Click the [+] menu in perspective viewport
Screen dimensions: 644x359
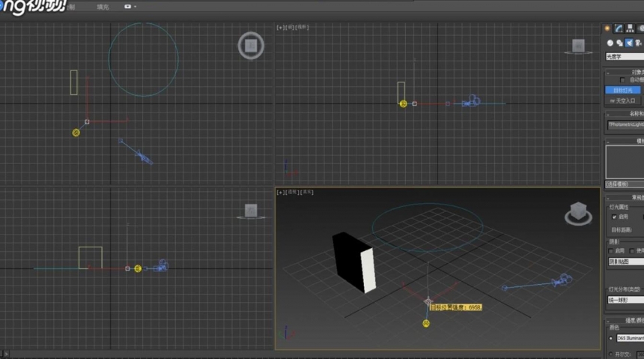[280, 192]
